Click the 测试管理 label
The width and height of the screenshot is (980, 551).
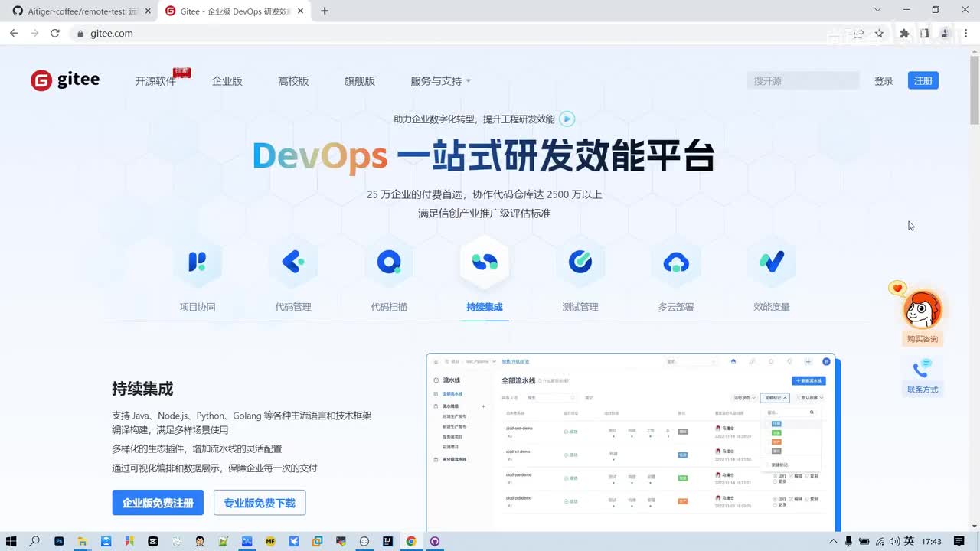pyautogui.click(x=580, y=307)
